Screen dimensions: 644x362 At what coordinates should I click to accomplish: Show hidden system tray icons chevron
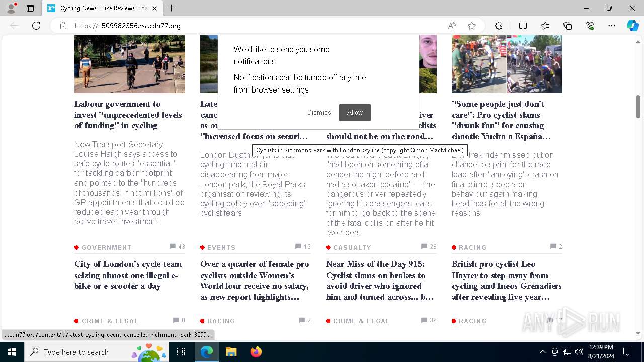pyautogui.click(x=542, y=352)
